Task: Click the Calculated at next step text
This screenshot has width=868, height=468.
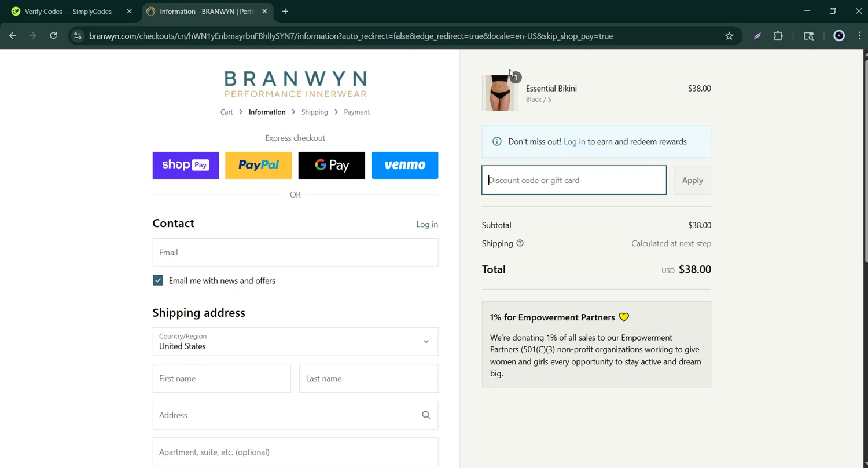Action: [x=671, y=243]
